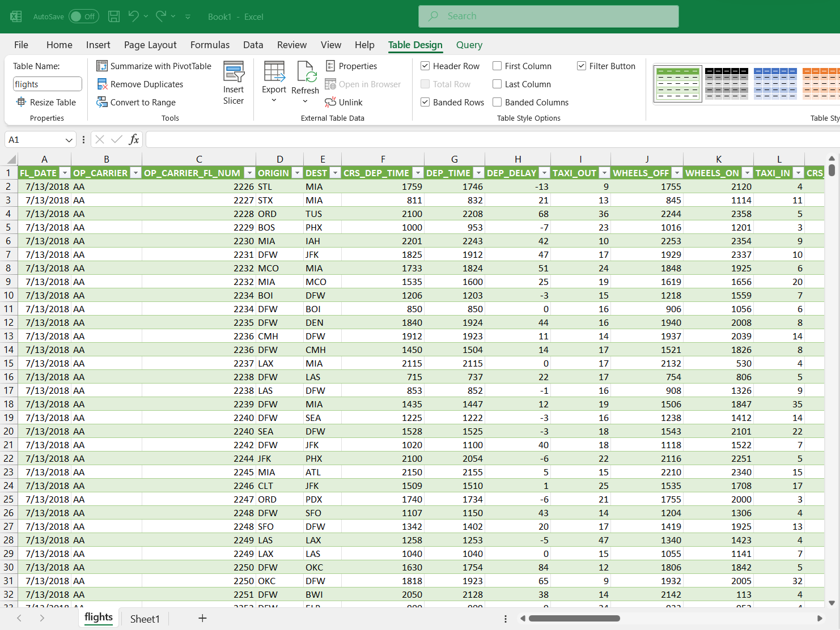Add a new sheet with the plus button

point(202,618)
